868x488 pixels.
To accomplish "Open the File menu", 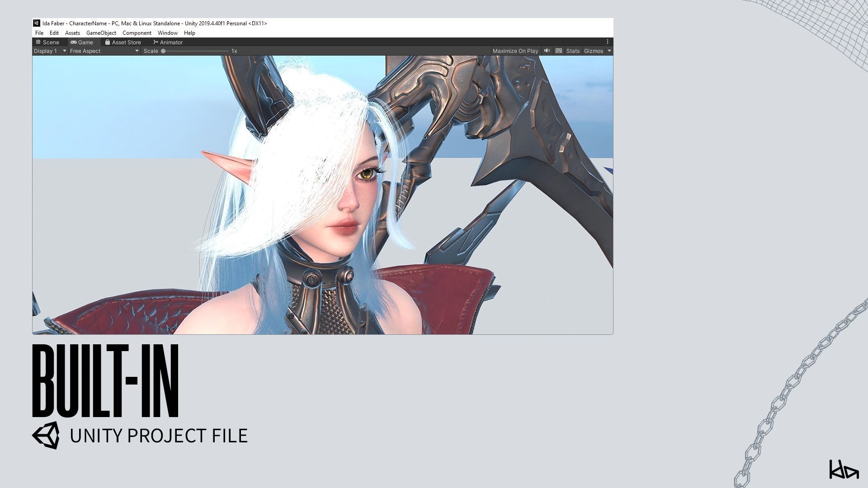I will 39,33.
